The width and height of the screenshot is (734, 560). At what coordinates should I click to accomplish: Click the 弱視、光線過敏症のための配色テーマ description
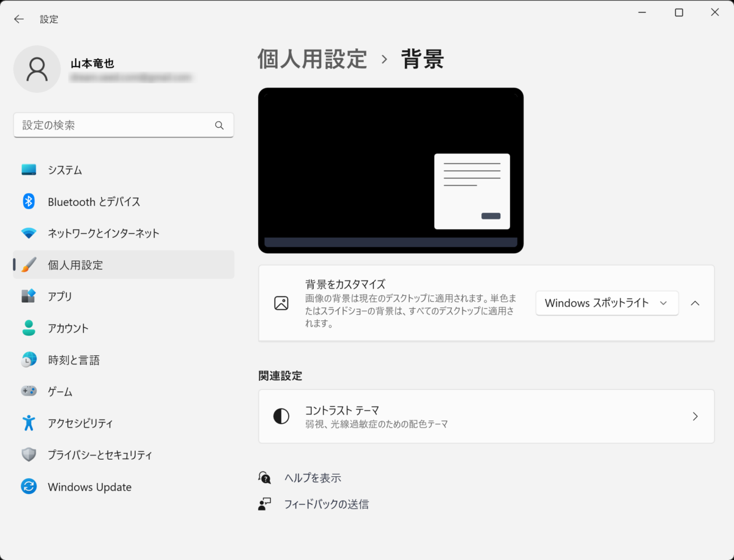(x=377, y=424)
